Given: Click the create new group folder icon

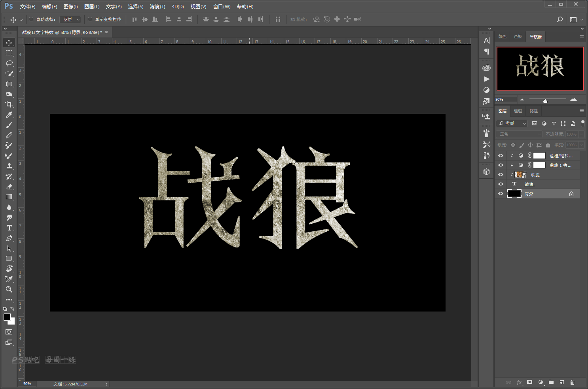Looking at the screenshot, I should coord(551,382).
